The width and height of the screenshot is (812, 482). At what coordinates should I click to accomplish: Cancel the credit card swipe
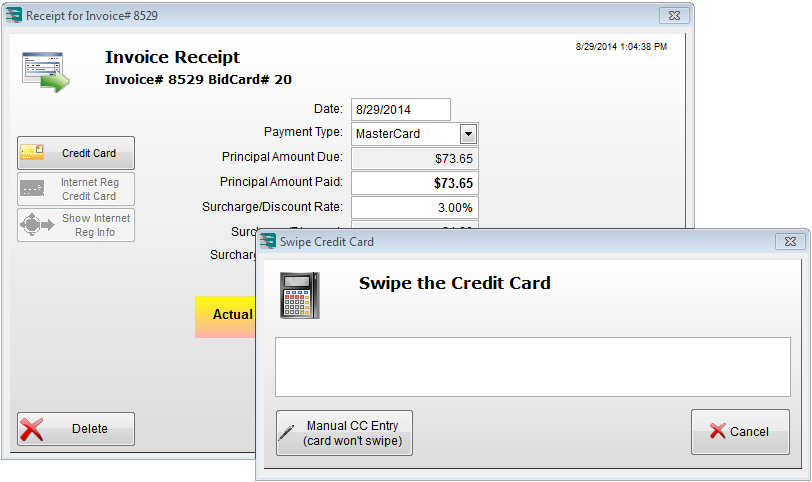740,432
